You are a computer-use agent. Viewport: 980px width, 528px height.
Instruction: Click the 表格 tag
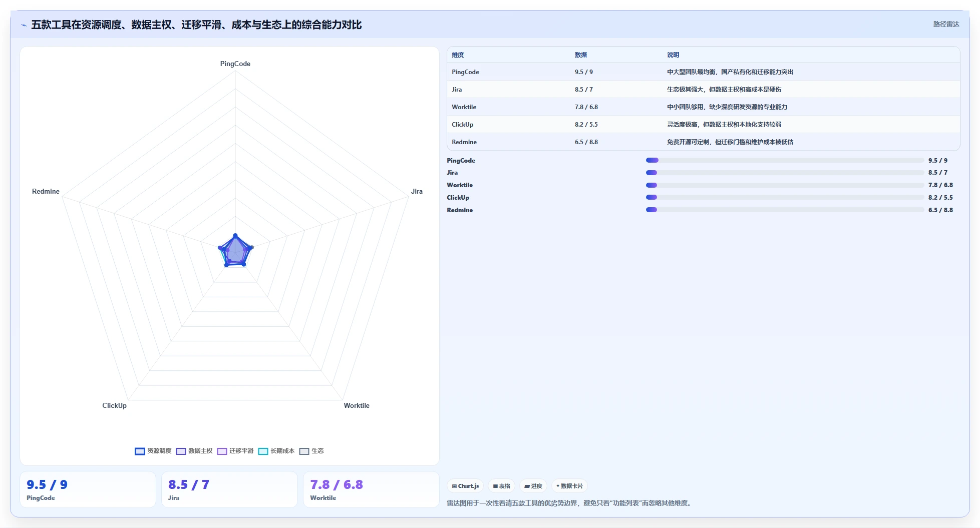pyautogui.click(x=501, y=486)
